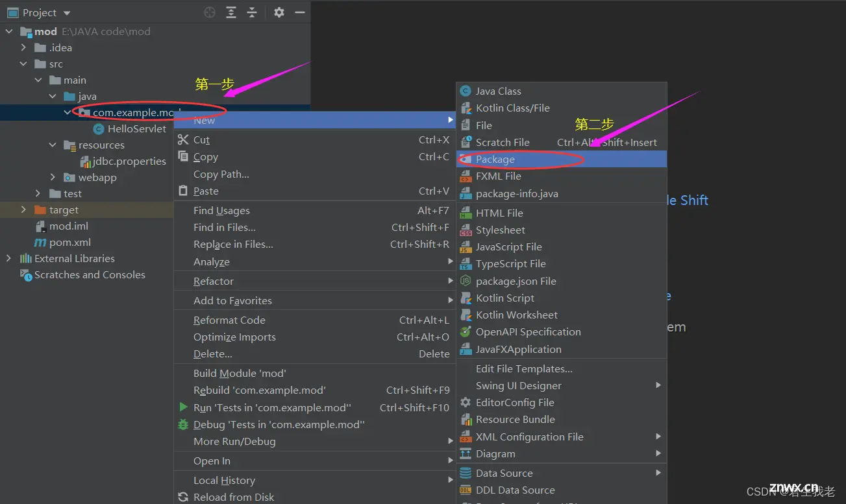846x504 pixels.
Task: Click the HTML File icon
Action: (x=465, y=213)
